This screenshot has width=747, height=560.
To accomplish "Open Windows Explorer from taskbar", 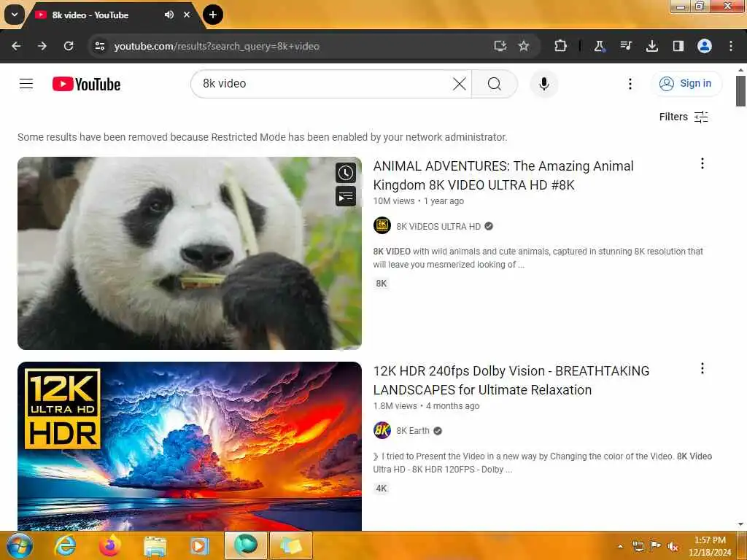I will (x=155, y=547).
